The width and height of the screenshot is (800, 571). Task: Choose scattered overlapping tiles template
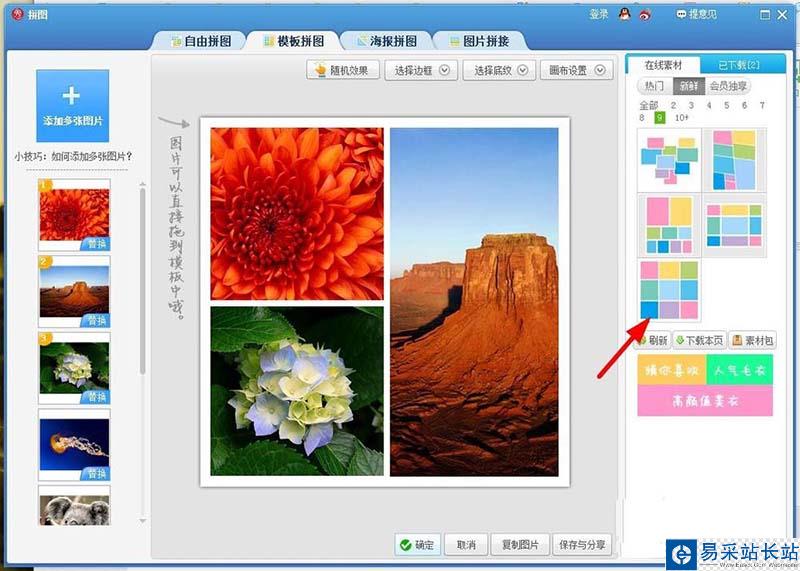(x=669, y=160)
